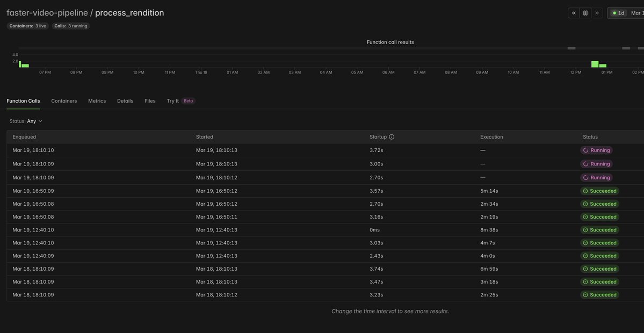Select the 0ms startup value
Viewport: 644px width, 333px height.
374,230
